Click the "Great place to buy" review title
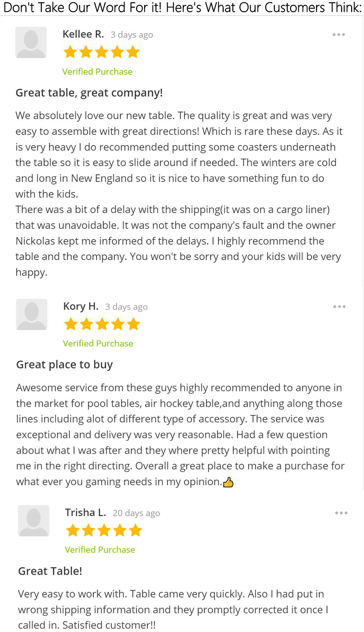364x632 pixels. tap(64, 365)
